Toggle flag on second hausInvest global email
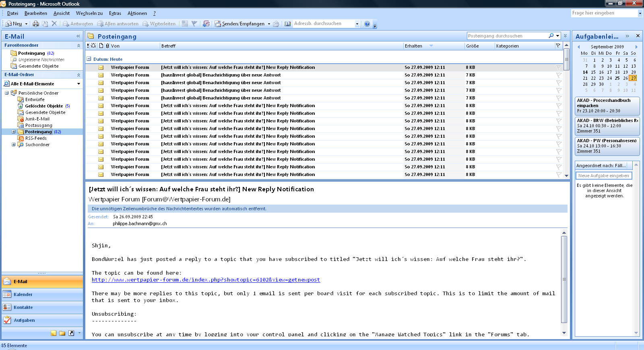 click(559, 83)
